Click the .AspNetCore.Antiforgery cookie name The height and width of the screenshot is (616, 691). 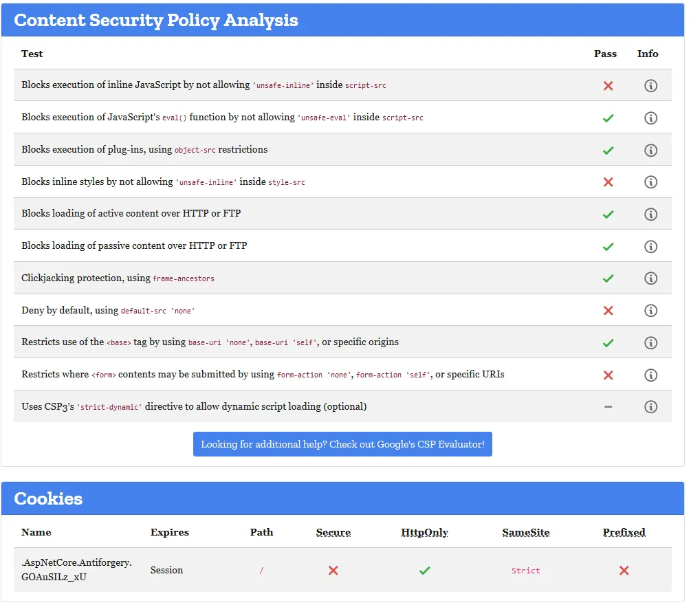point(76,569)
